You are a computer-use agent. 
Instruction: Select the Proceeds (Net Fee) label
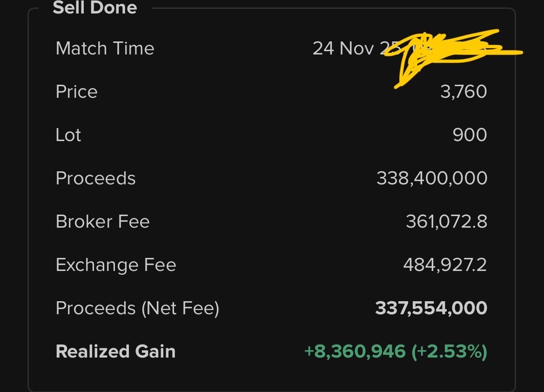pyautogui.click(x=137, y=308)
